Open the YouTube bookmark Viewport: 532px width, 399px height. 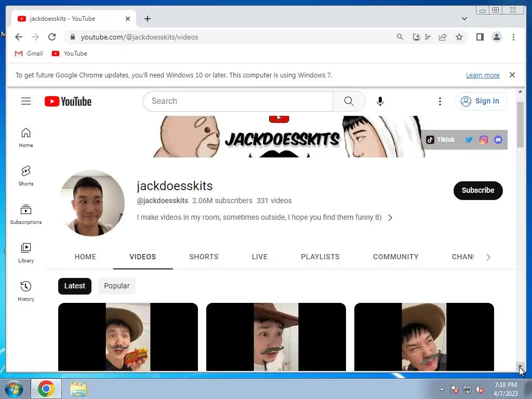[x=70, y=54]
